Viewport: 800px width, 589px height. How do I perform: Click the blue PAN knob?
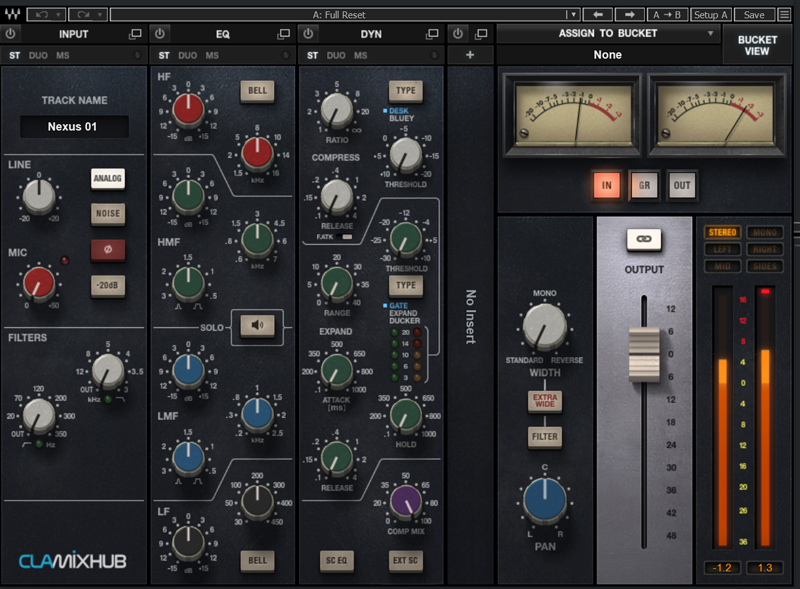click(x=544, y=501)
